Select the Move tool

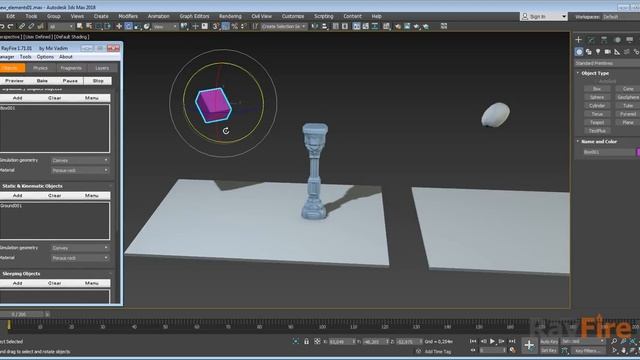pos(119,26)
